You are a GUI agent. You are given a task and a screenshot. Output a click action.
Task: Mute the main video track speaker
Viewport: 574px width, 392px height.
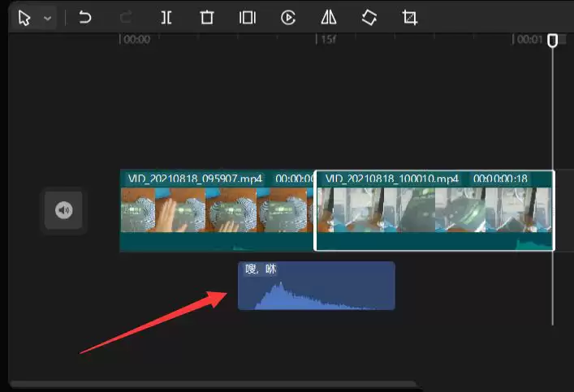(64, 211)
